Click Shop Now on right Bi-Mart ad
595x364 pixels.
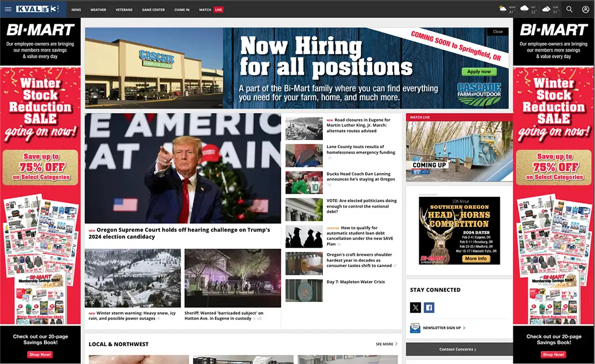point(553,354)
